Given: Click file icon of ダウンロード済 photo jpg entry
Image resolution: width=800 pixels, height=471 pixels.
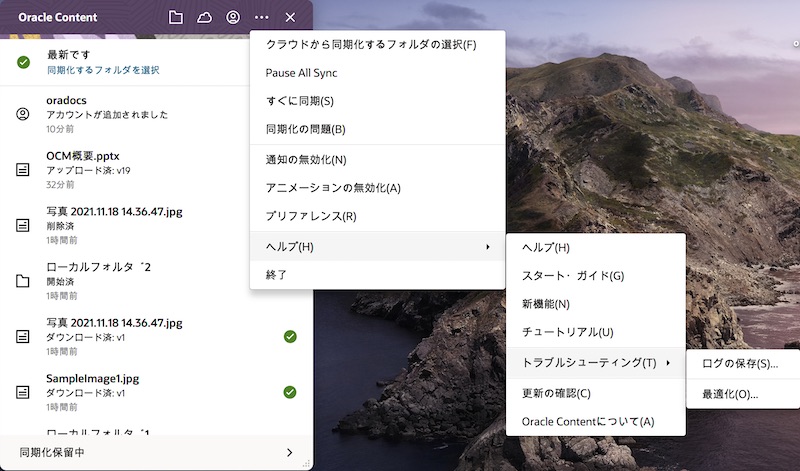Looking at the screenshot, I should click(x=22, y=336).
